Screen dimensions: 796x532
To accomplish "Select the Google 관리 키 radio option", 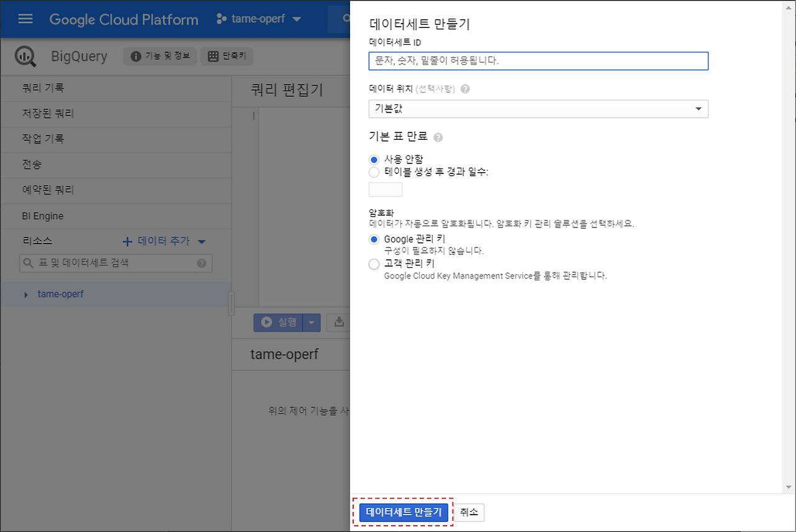I will pyautogui.click(x=374, y=239).
